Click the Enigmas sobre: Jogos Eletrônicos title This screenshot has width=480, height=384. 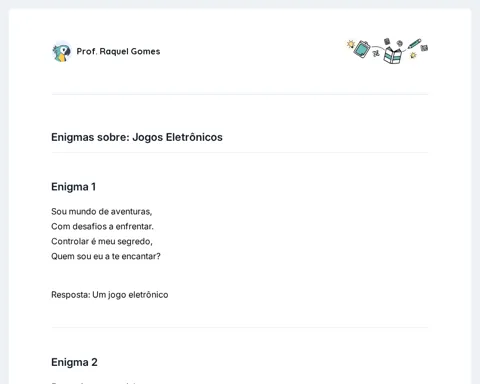(x=137, y=137)
